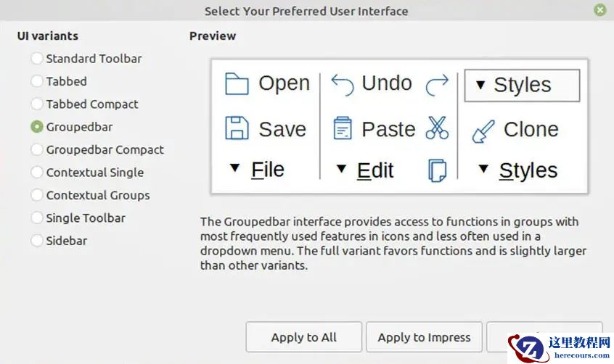Click the Paste clipboard icon
Viewport: 614px width, 364px height.
coord(343,128)
